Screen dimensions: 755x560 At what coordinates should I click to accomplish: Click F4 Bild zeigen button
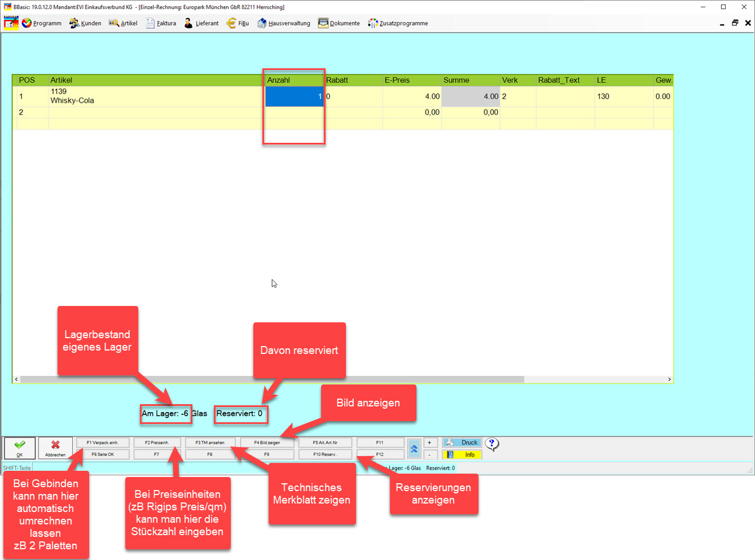267,443
